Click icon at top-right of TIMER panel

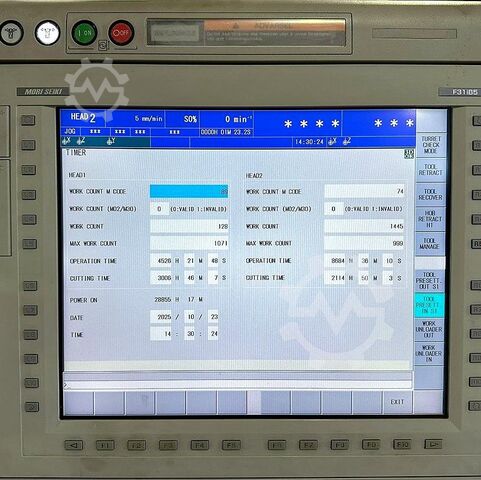point(409,154)
